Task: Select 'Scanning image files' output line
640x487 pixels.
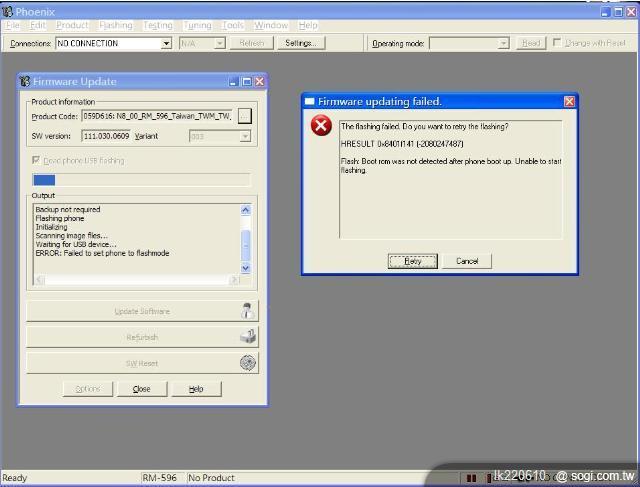Action: point(72,236)
